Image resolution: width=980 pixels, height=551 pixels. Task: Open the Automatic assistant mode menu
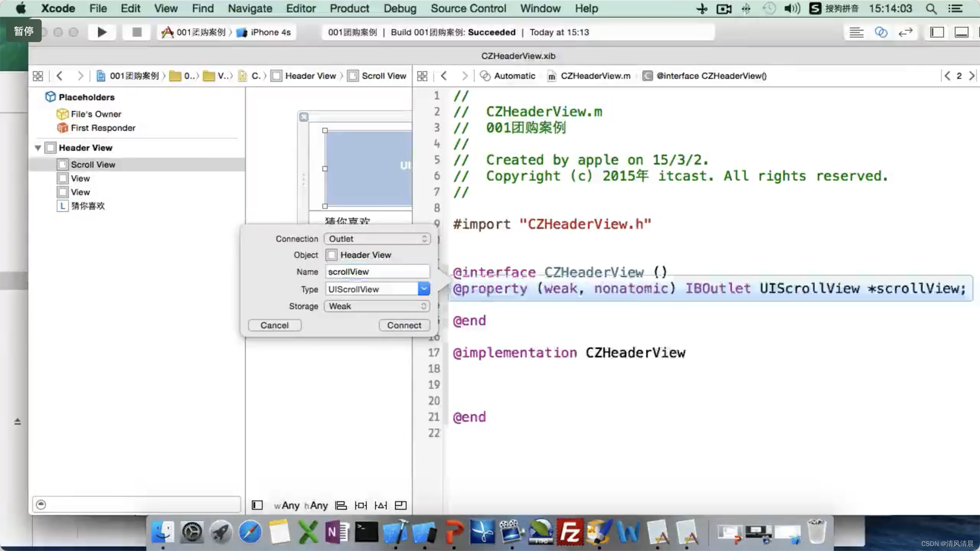coord(508,76)
